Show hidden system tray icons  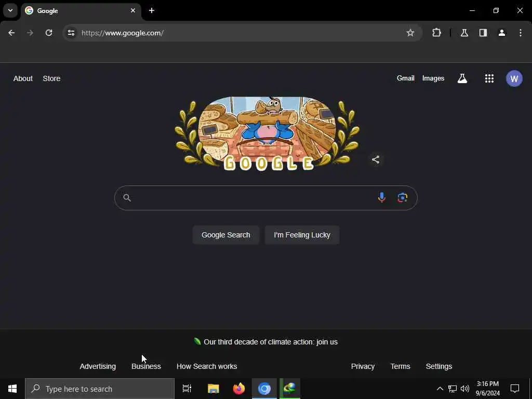[440, 389]
